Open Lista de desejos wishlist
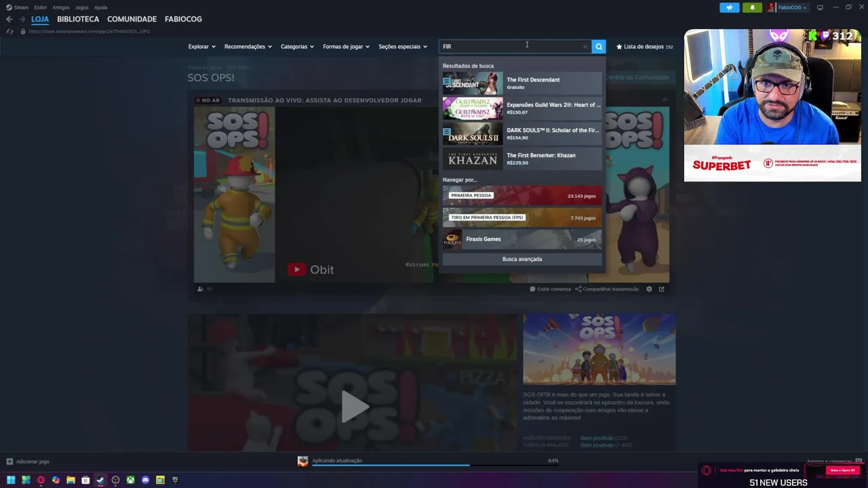Viewport: 868px width, 488px height. 644,47
